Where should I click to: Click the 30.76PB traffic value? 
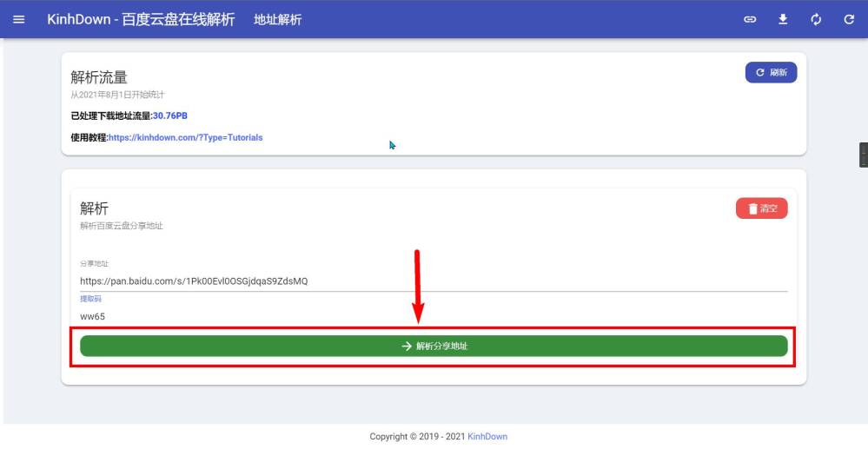point(170,116)
